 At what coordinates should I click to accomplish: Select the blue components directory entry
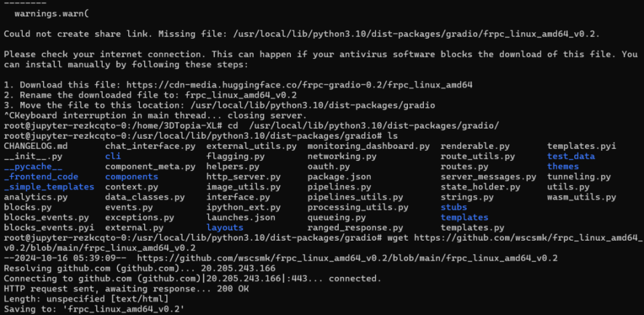click(x=131, y=177)
